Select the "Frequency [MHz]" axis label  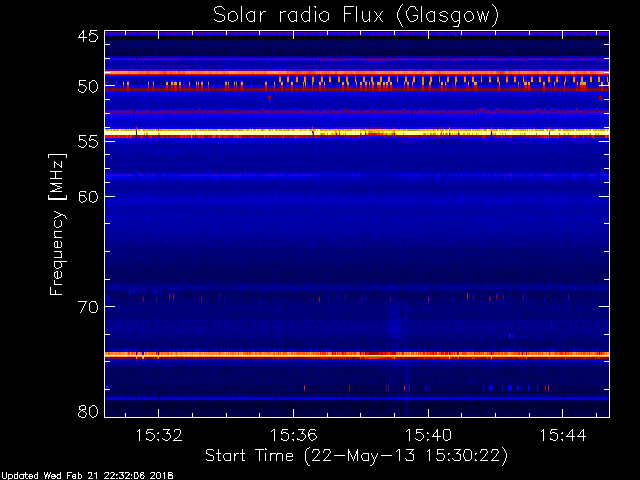click(57, 224)
